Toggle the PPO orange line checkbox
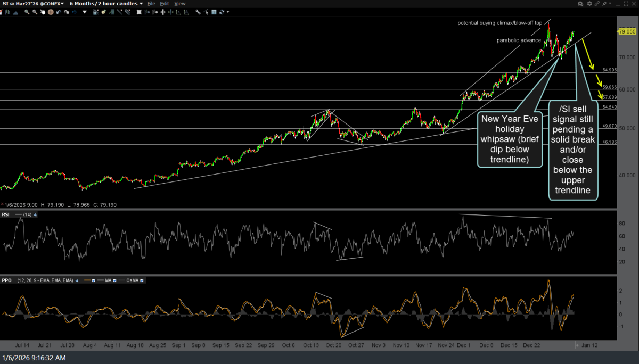 (x=93, y=280)
